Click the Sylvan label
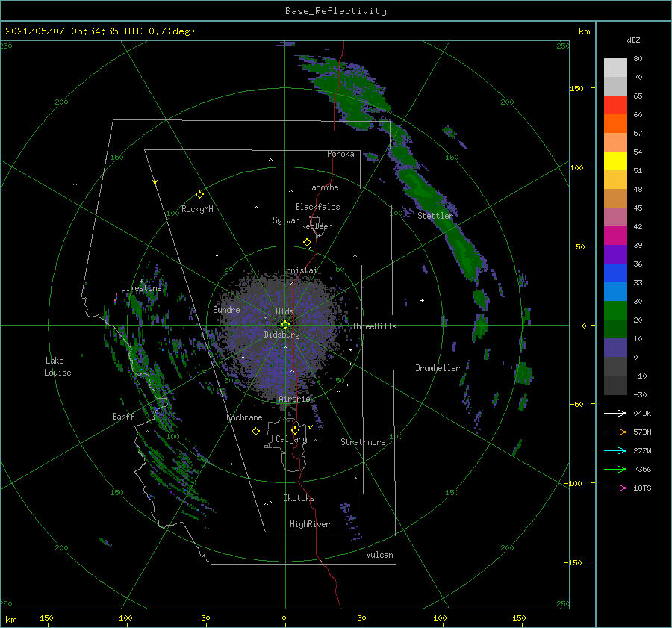 click(x=286, y=220)
